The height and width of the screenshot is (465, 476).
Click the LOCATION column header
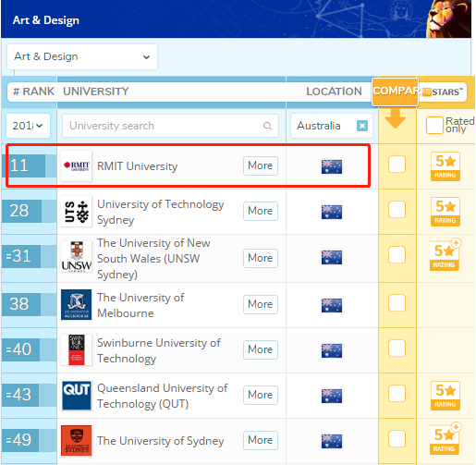334,92
